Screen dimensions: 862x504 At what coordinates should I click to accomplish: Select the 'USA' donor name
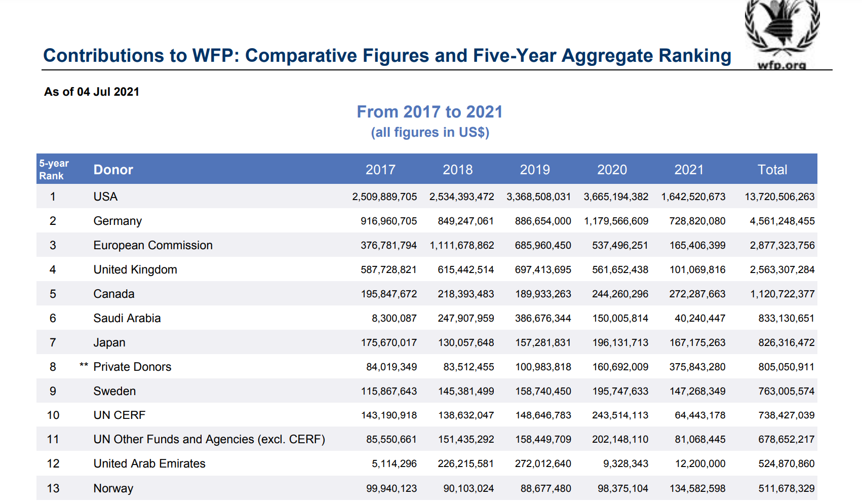pos(105,197)
